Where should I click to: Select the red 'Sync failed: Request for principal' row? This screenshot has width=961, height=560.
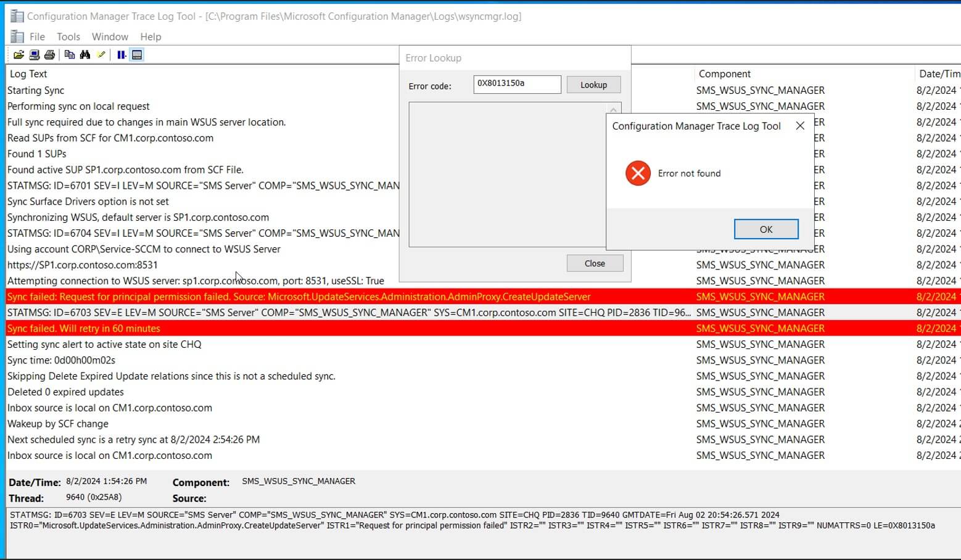(484, 297)
